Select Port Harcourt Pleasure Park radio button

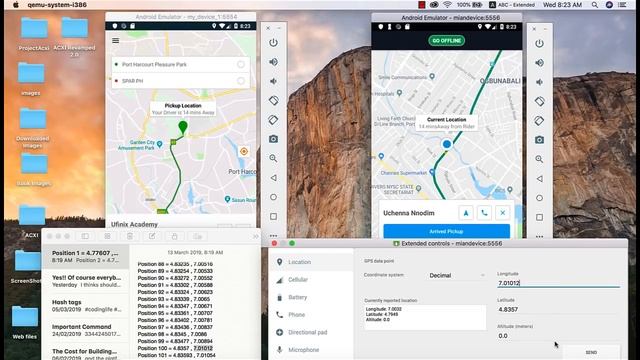click(x=241, y=64)
